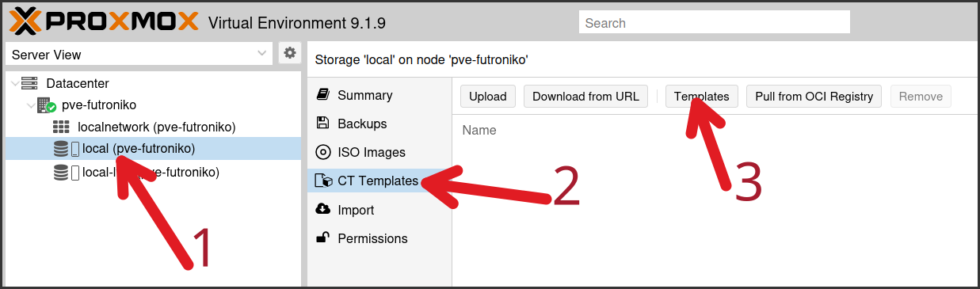The width and height of the screenshot is (980, 289).
Task: Click the local storage database icon
Action: tap(61, 149)
